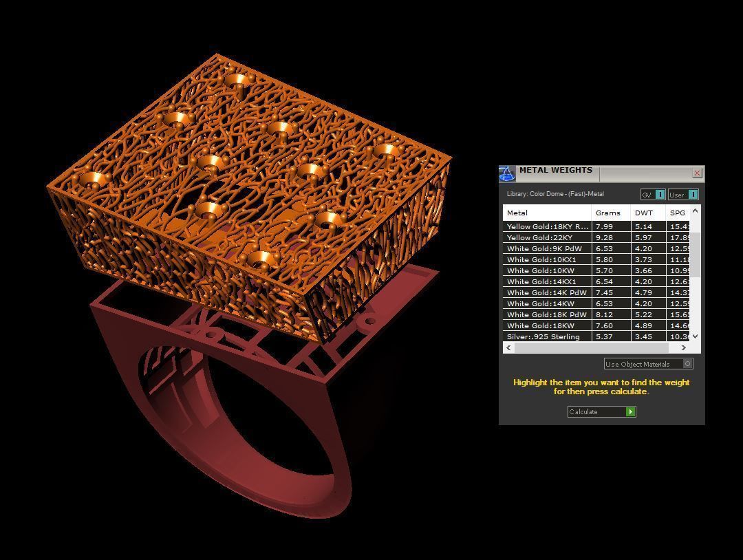The image size is (743, 560).
Task: Click the Calculate button
Action: coord(602,411)
